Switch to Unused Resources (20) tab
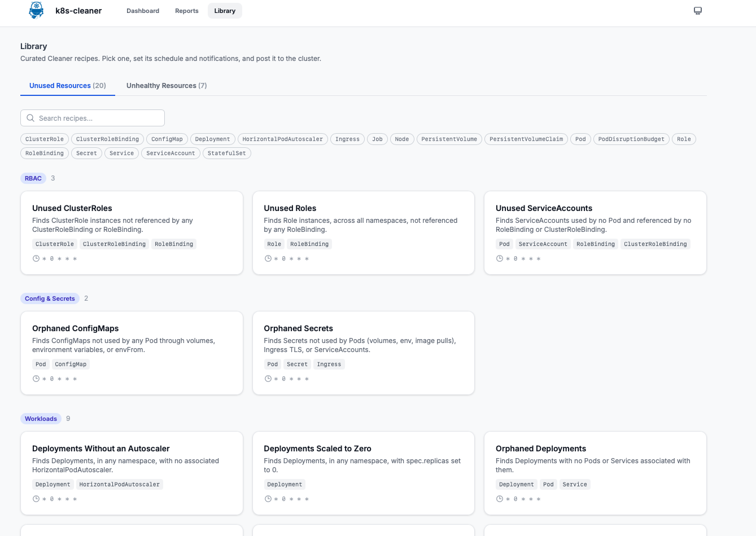 pos(68,86)
